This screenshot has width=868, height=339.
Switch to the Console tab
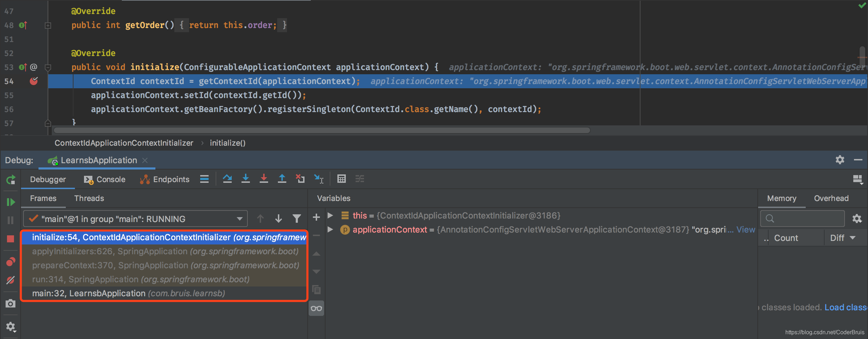(104, 179)
